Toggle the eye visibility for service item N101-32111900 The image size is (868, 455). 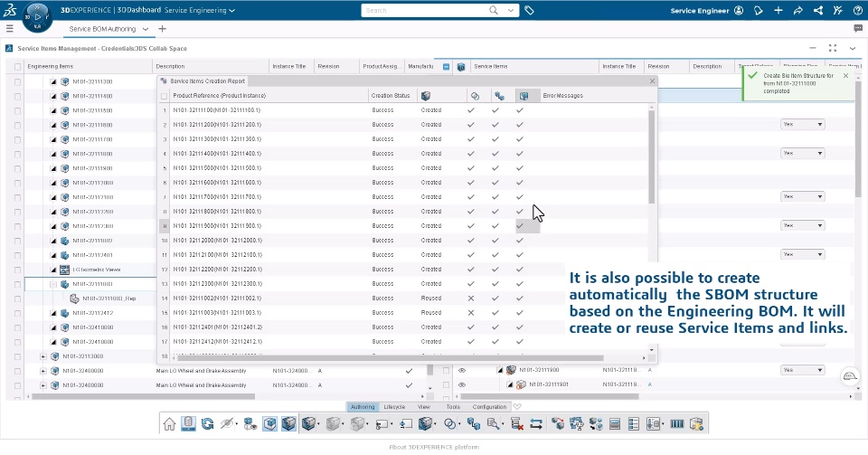(x=462, y=370)
